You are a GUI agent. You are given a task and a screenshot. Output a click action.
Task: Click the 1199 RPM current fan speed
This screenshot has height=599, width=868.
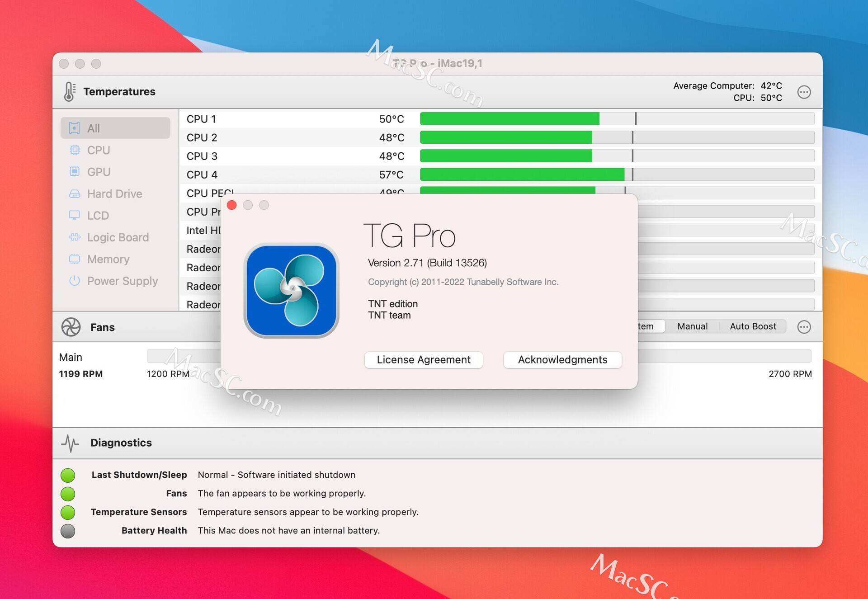[81, 374]
